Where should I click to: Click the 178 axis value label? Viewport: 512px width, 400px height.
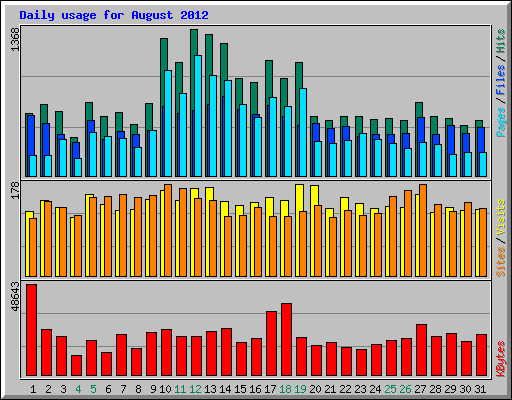pos(16,190)
